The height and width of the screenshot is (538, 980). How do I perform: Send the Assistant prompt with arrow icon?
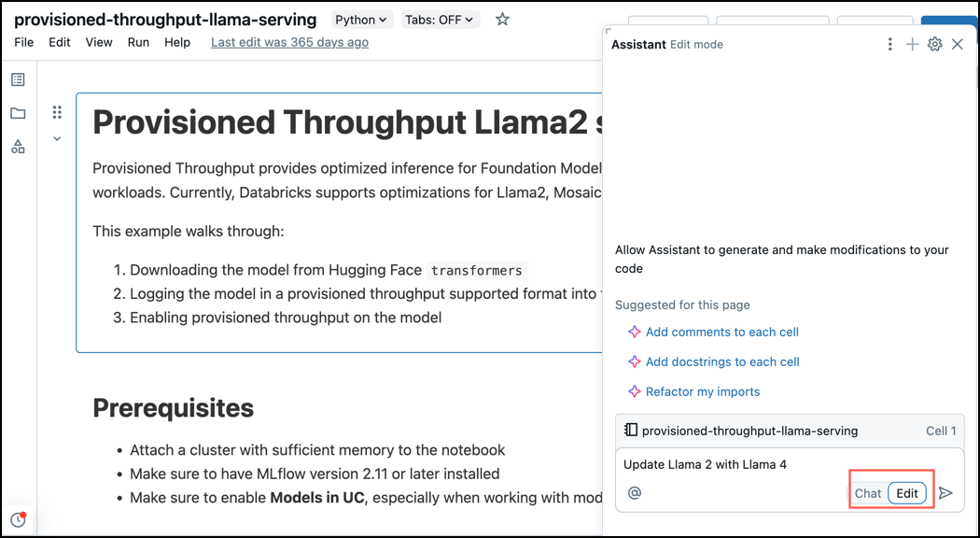coord(946,492)
